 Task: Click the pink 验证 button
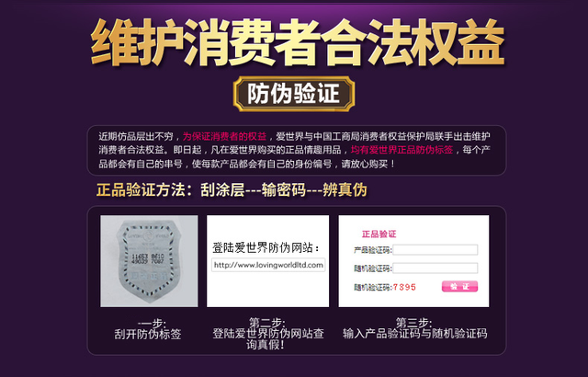click(x=459, y=286)
